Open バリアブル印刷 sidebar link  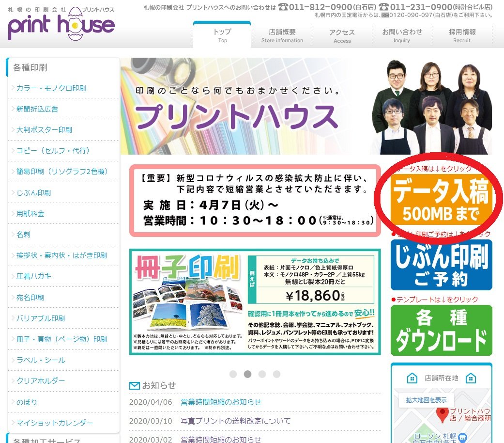[41, 318]
